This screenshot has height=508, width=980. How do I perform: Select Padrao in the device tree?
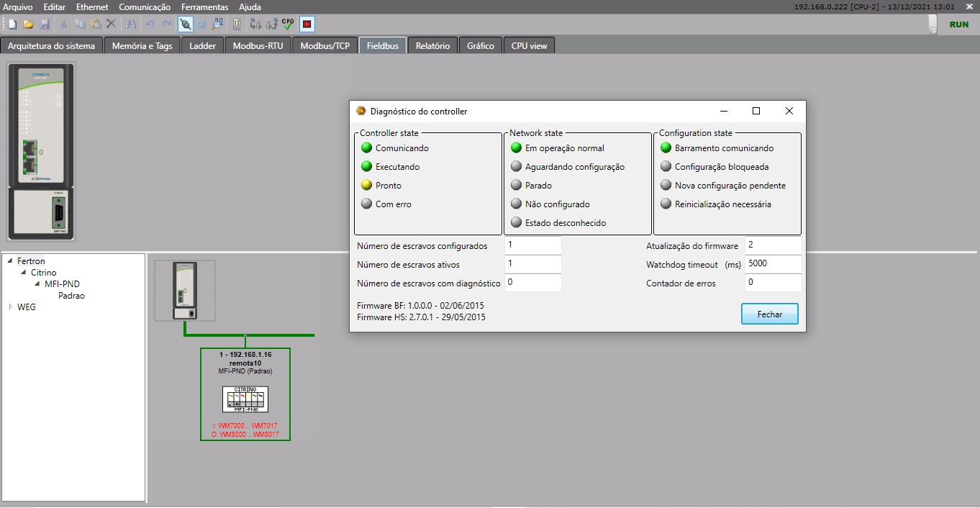click(x=71, y=296)
